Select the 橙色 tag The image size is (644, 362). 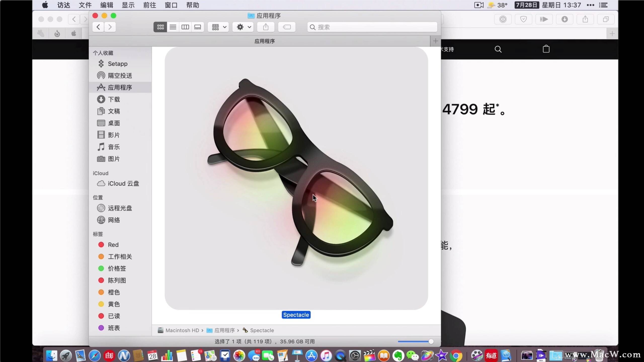pos(120,292)
